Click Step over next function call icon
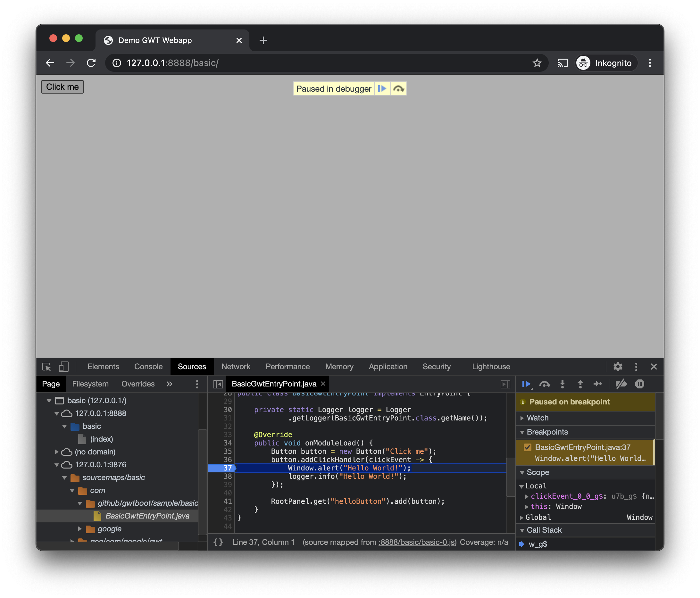Screen dimensions: 700x598 (x=544, y=384)
